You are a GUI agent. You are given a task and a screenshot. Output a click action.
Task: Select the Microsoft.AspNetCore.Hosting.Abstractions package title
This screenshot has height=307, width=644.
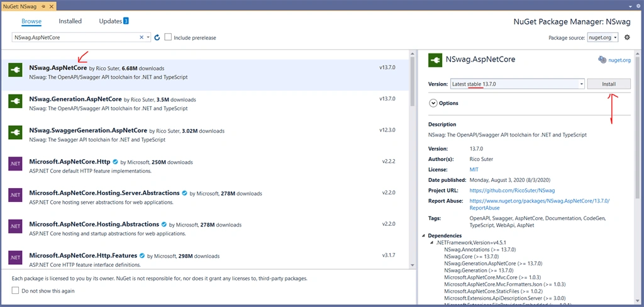coord(94,225)
